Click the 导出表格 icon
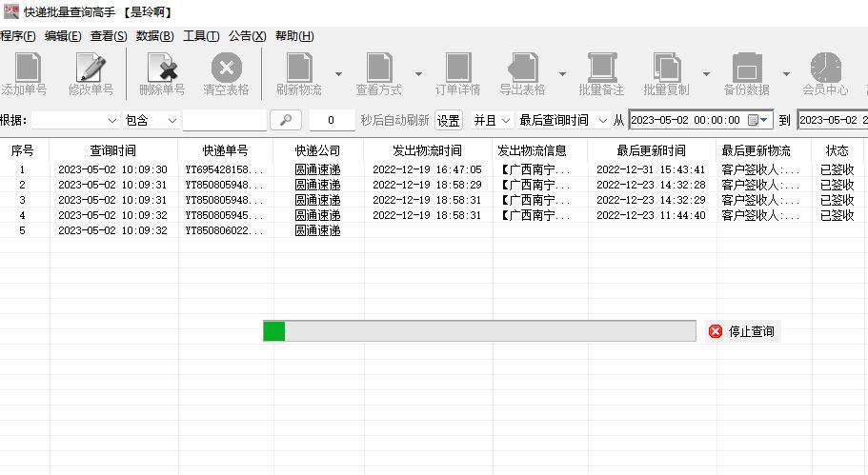The width and height of the screenshot is (868, 475). 522,68
